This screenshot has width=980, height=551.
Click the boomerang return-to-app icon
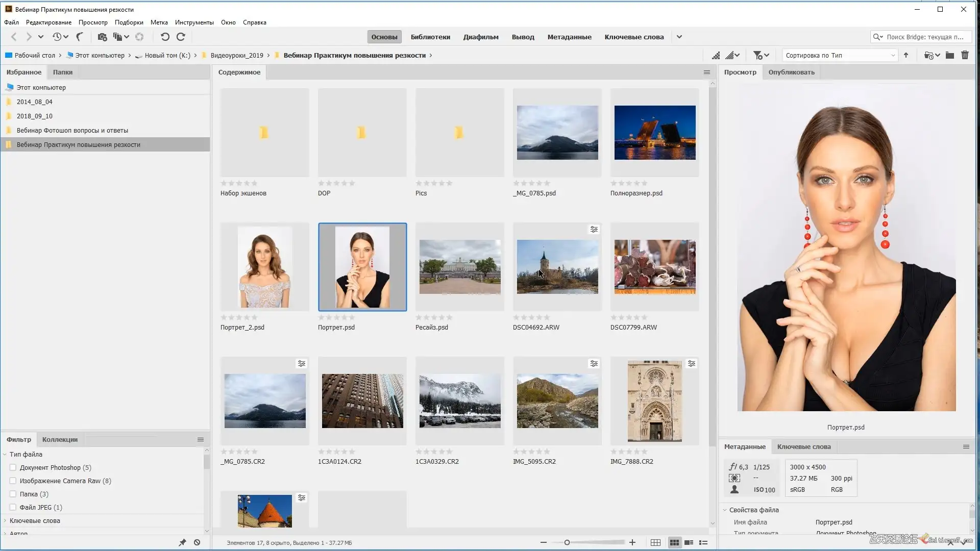pyautogui.click(x=80, y=37)
